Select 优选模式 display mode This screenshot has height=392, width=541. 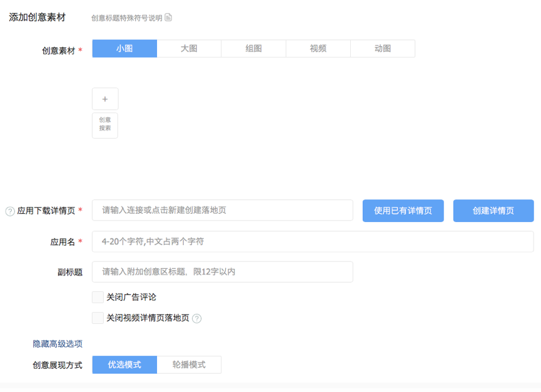pos(124,364)
